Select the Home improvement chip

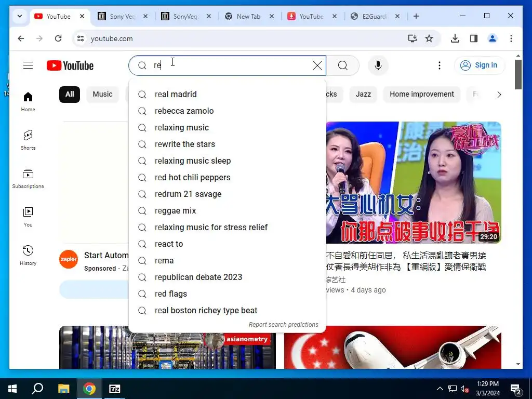[422, 95]
